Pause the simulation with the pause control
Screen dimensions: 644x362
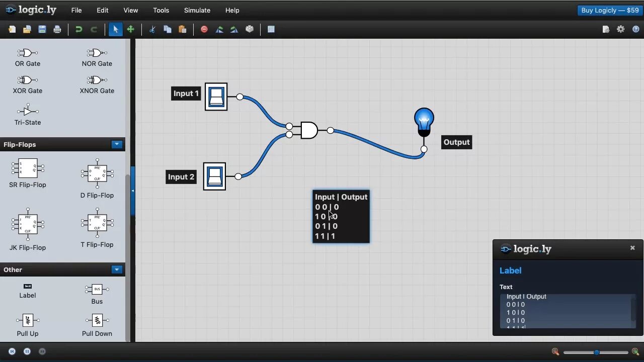click(x=27, y=351)
